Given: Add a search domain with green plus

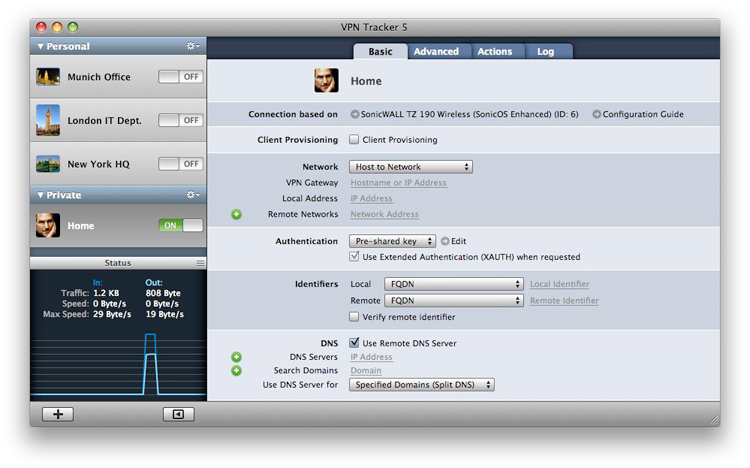Looking at the screenshot, I should pyautogui.click(x=236, y=371).
